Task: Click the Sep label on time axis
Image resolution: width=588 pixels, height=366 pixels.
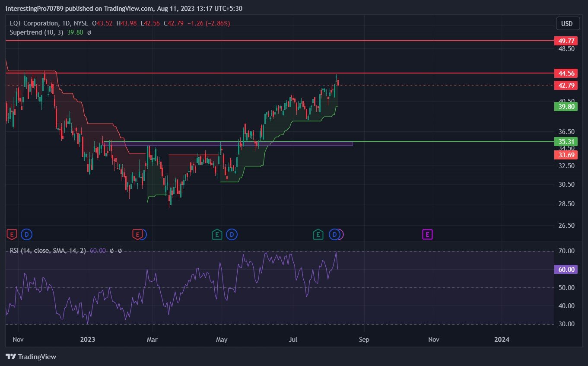Action: (364, 340)
